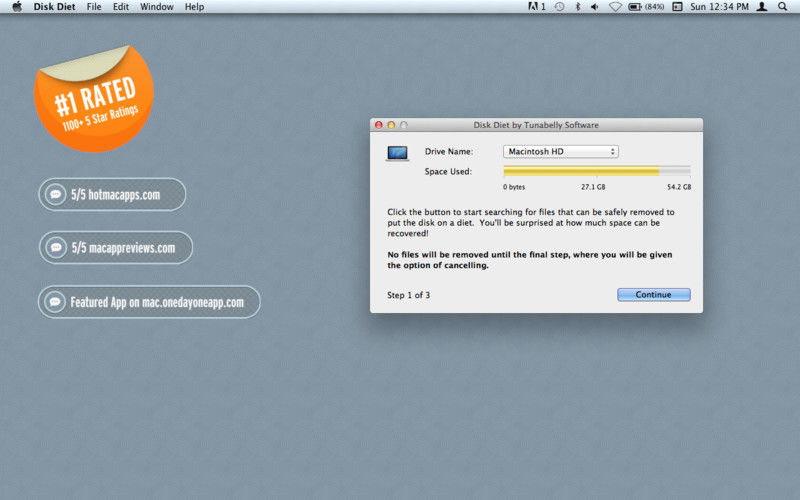This screenshot has width=800, height=500.
Task: Minimize the Disk Diet window
Action: [391, 125]
